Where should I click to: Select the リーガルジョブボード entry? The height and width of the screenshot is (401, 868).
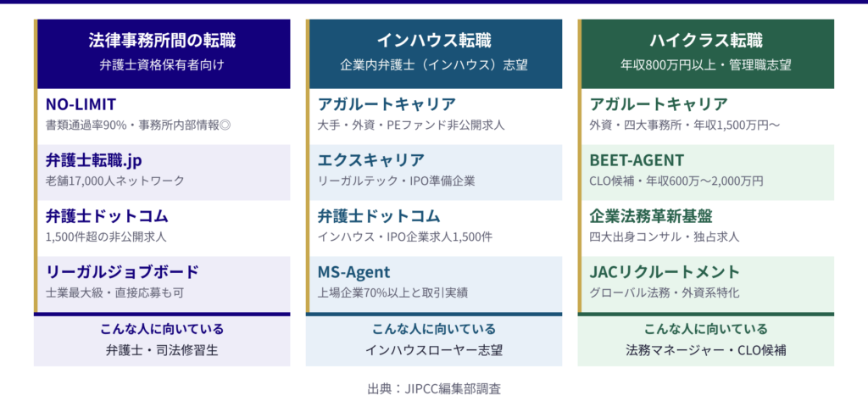[x=122, y=272]
